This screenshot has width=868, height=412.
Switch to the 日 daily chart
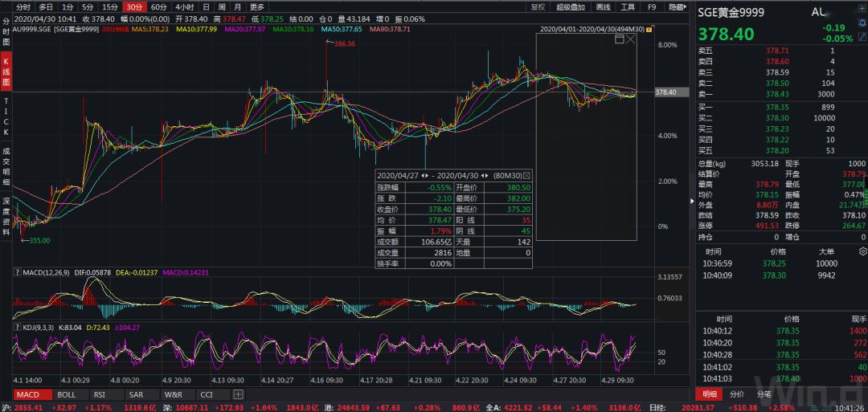(206, 7)
